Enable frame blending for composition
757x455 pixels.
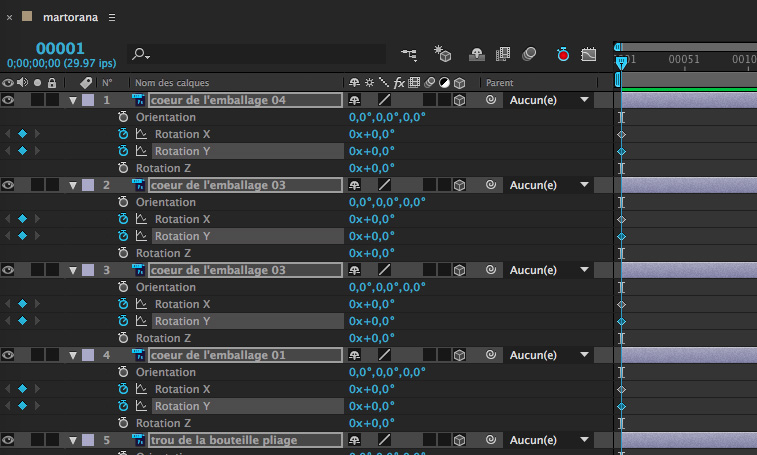pos(503,54)
